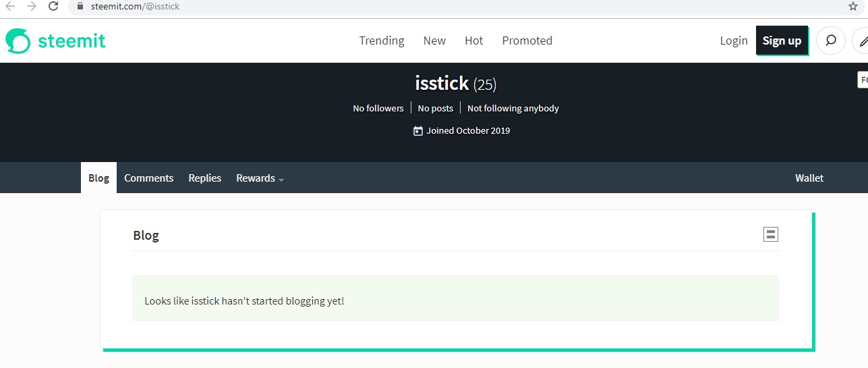The width and height of the screenshot is (868, 368).
Task: Click the steemit wordmark
Action: (x=71, y=41)
